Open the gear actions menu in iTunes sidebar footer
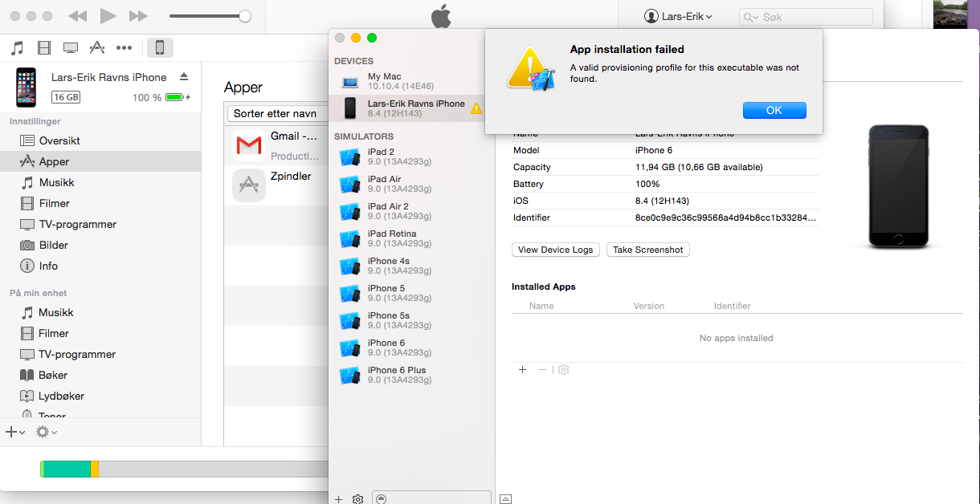980x504 pixels. [x=47, y=432]
